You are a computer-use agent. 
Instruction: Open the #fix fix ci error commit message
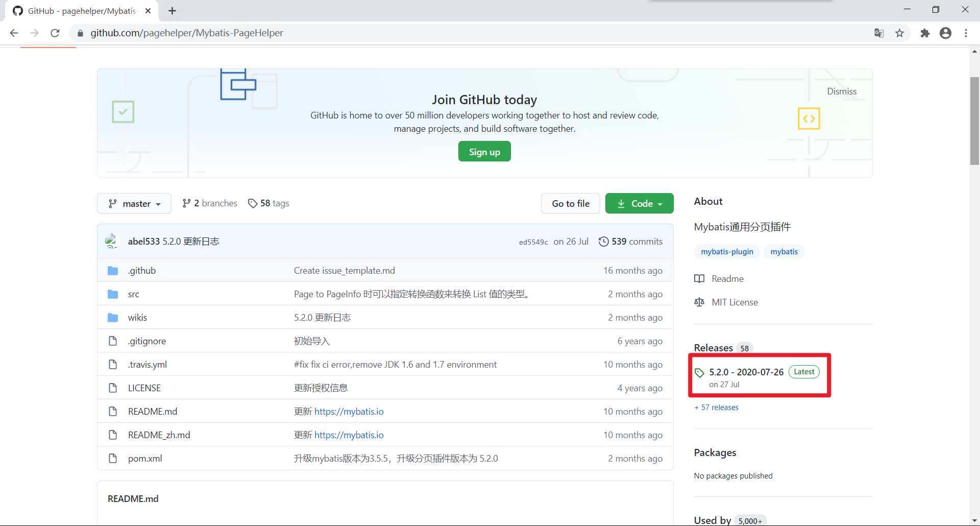click(395, 365)
